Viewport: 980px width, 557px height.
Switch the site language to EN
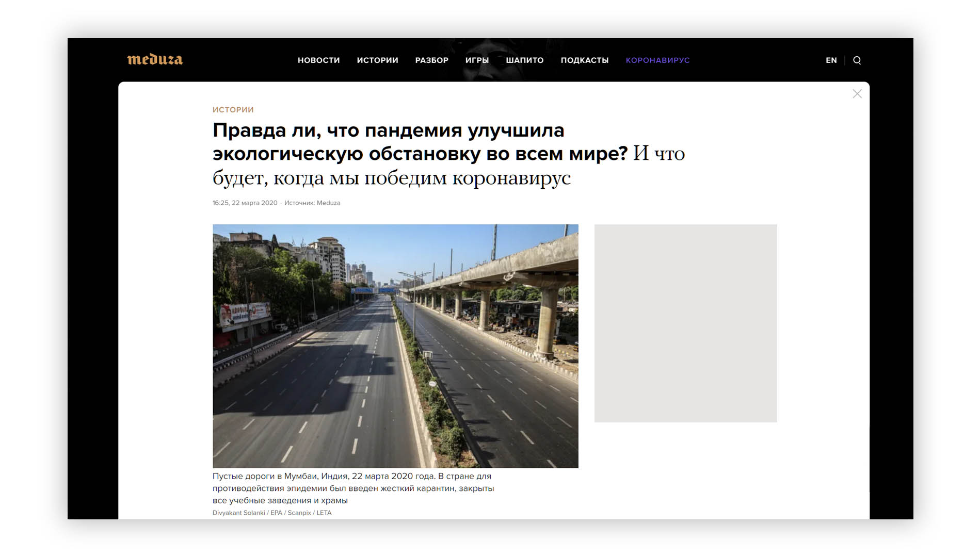[x=831, y=60]
